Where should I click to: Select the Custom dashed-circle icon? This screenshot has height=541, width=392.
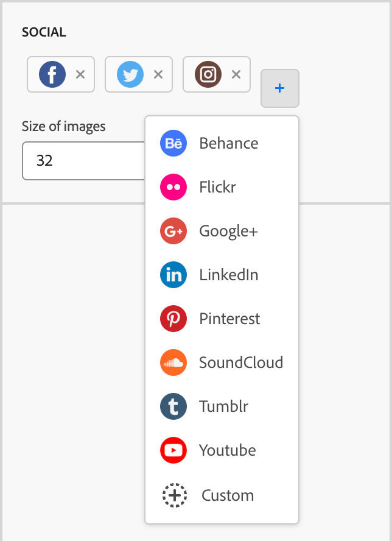coord(173,495)
